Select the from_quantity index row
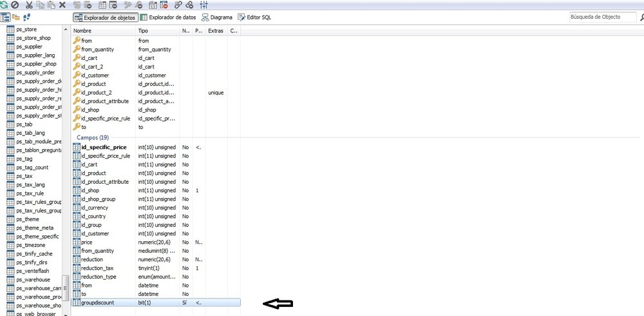 pos(156,50)
